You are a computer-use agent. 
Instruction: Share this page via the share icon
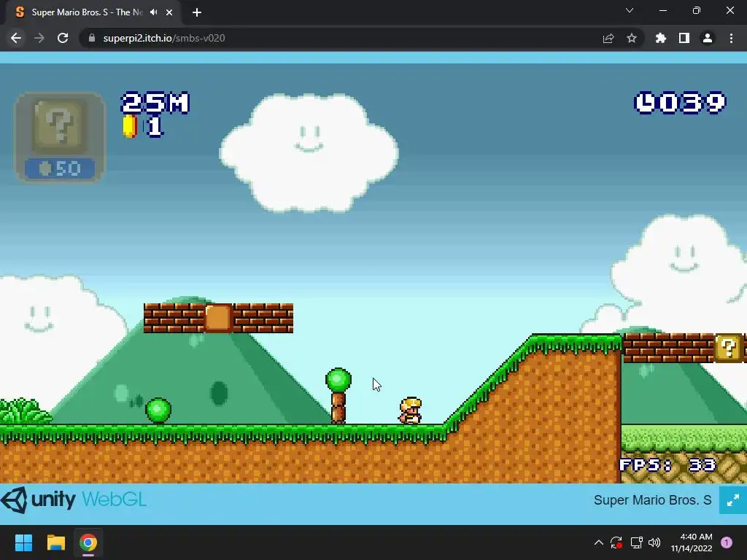pyautogui.click(x=608, y=38)
